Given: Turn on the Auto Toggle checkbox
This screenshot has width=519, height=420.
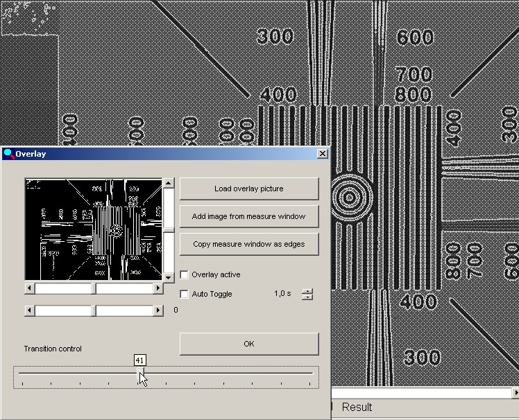Looking at the screenshot, I should [x=184, y=294].
